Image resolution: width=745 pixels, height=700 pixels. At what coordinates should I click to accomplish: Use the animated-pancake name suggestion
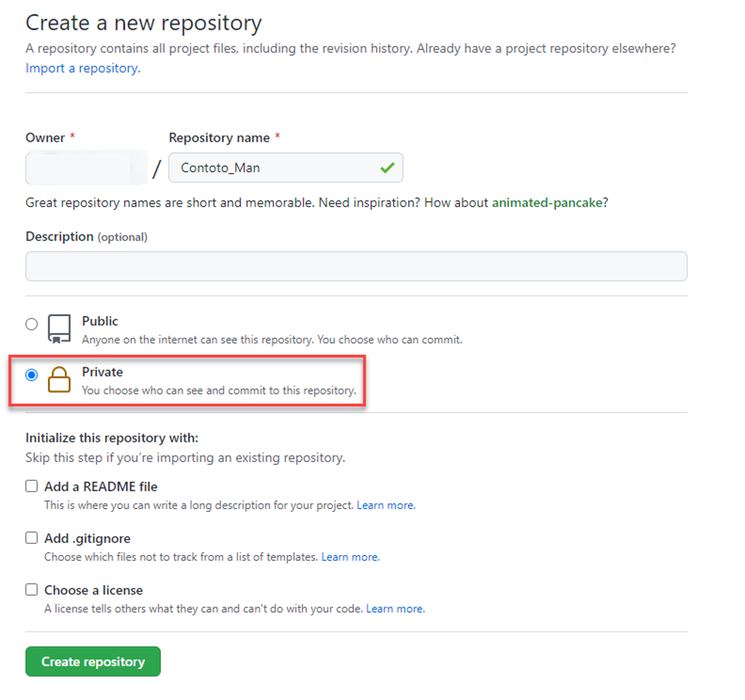(547, 203)
